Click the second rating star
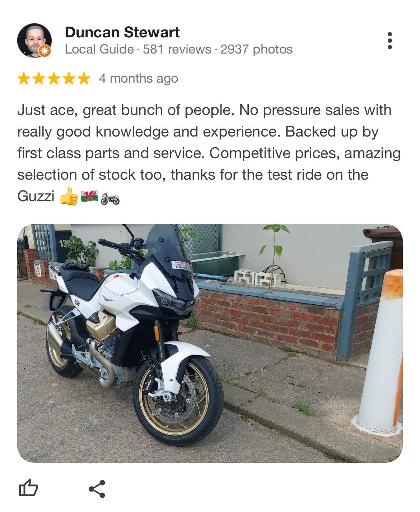Image resolution: width=420 pixels, height=512 pixels. (x=39, y=78)
